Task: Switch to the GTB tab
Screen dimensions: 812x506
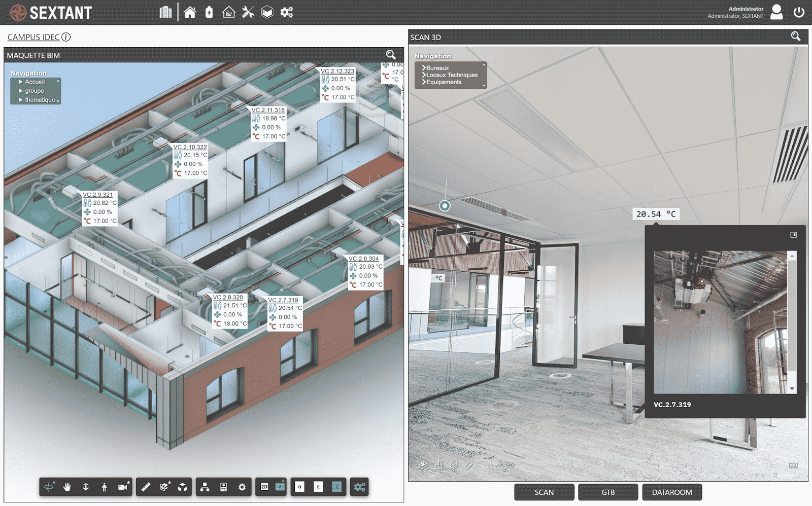Action: [608, 492]
